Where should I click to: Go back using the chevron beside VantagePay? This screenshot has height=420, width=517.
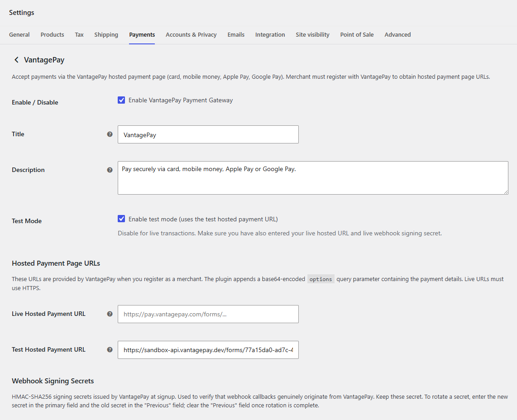click(16, 60)
